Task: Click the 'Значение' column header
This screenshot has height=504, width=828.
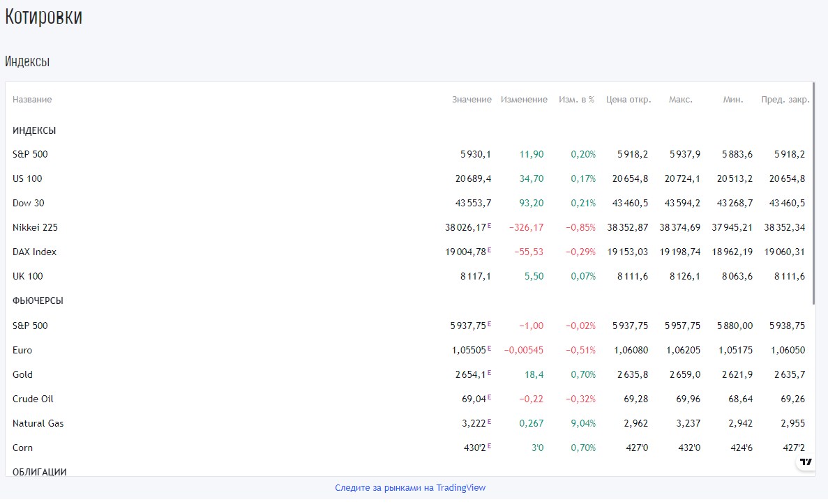Action: coord(472,100)
